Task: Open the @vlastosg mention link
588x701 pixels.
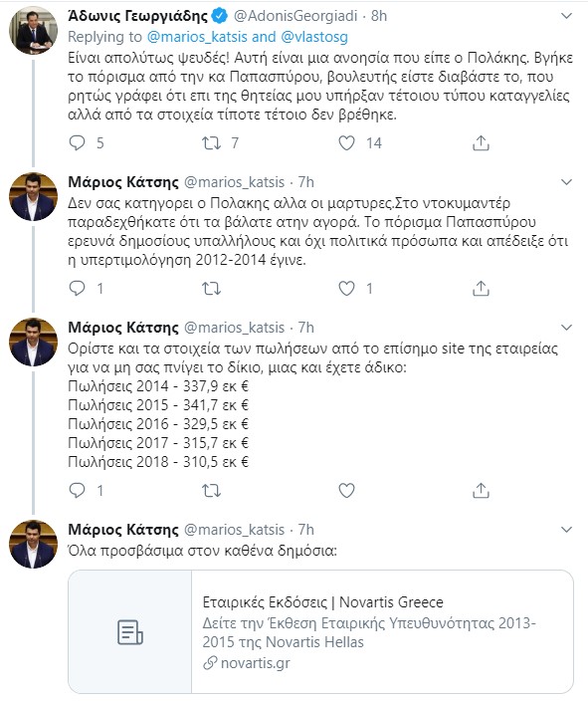Action: point(314,37)
